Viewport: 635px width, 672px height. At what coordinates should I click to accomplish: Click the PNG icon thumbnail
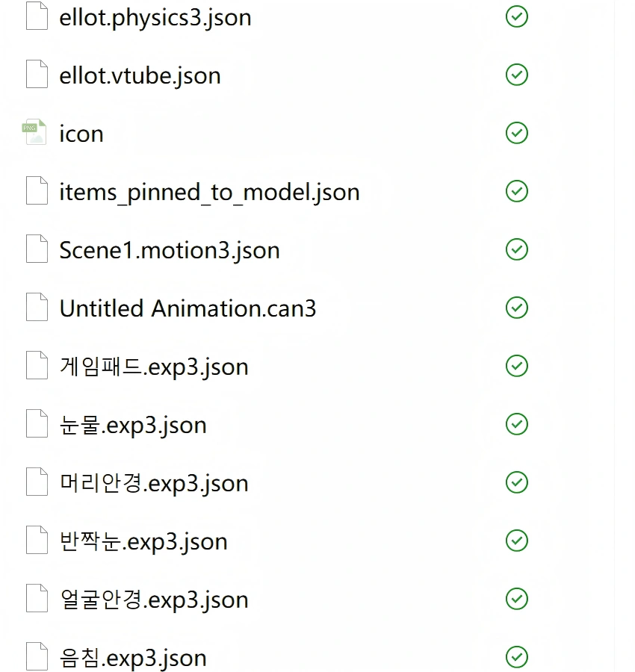35,132
